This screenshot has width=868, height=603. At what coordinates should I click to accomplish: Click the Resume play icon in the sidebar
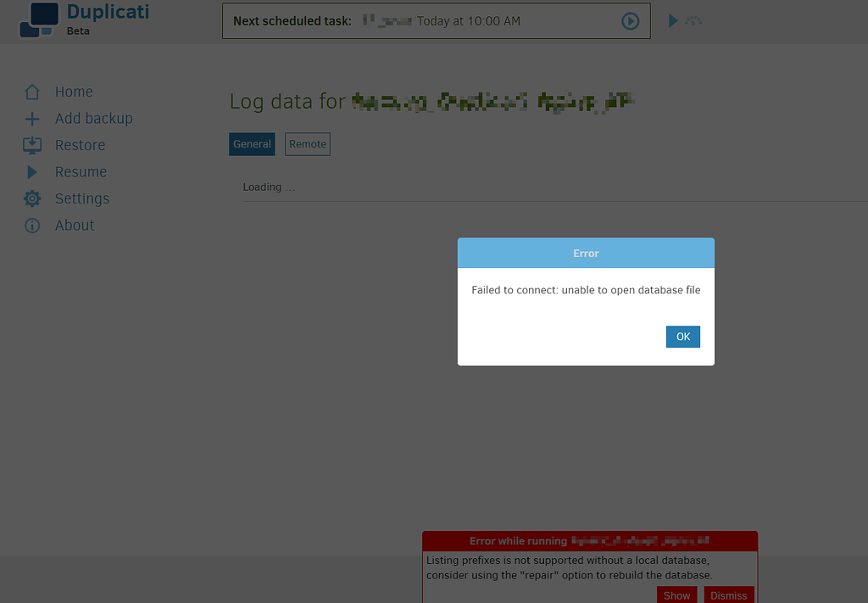(x=32, y=171)
